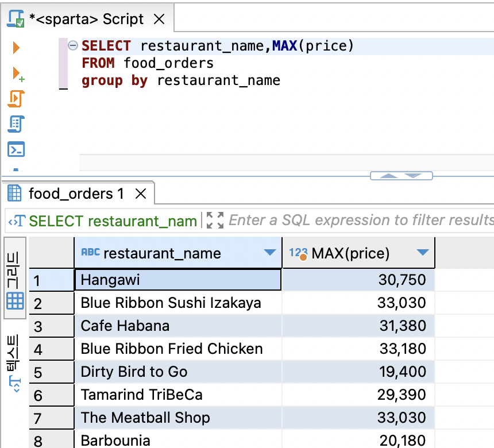
Task: Select row number 1 header
Action: [51, 280]
